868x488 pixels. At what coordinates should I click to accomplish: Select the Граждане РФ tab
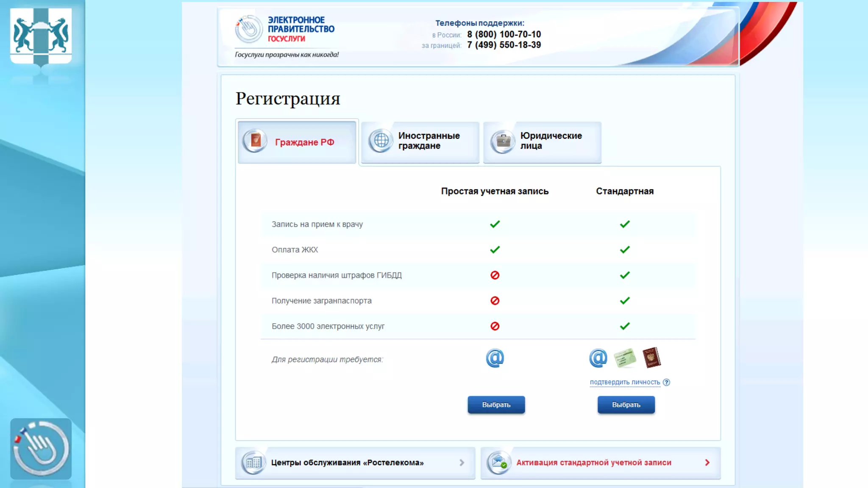point(297,142)
